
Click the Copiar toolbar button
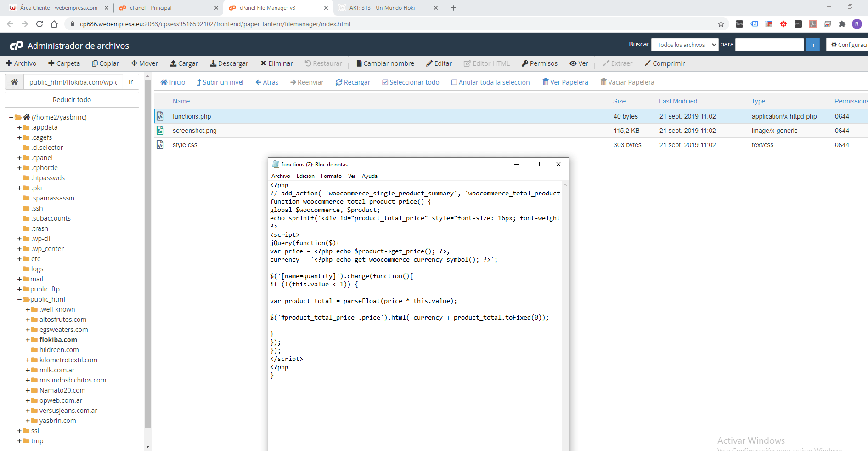105,63
